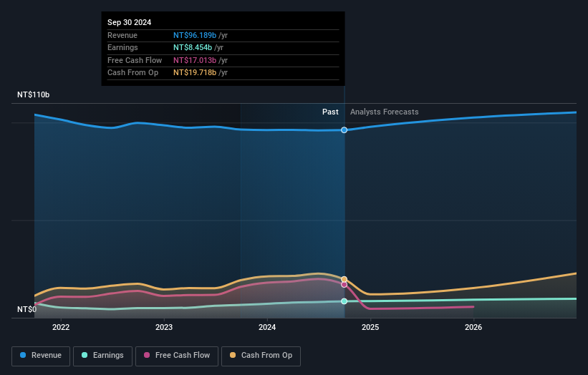Click the NT$110b y-axis label
Viewport: 588px width, 375px height.
[x=34, y=94]
